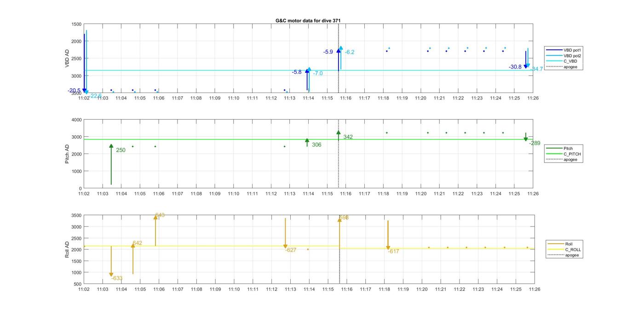Click the '-633' roll data label
The width and height of the screenshot is (644, 319).
(x=117, y=278)
